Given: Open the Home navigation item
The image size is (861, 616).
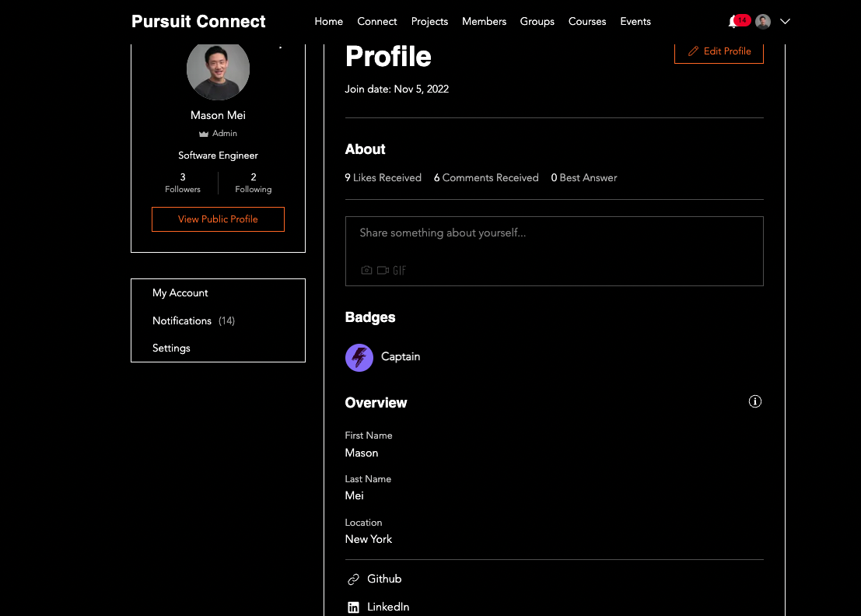Looking at the screenshot, I should [x=328, y=21].
